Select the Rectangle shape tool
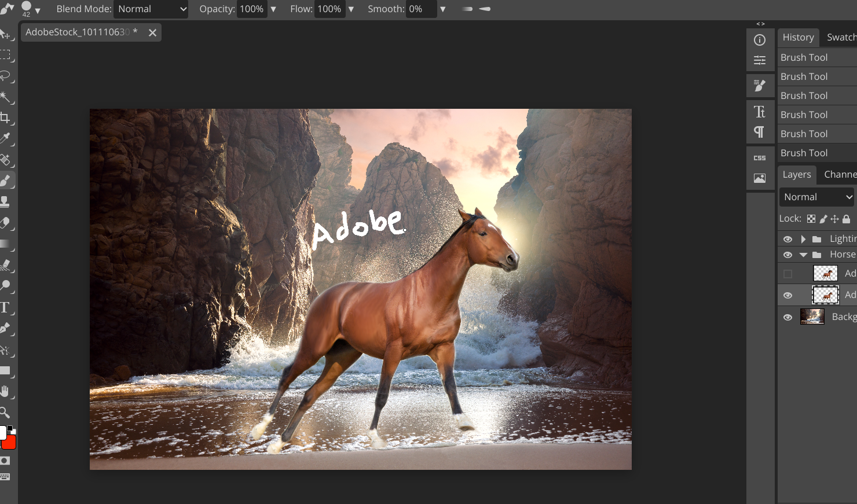 (6, 370)
